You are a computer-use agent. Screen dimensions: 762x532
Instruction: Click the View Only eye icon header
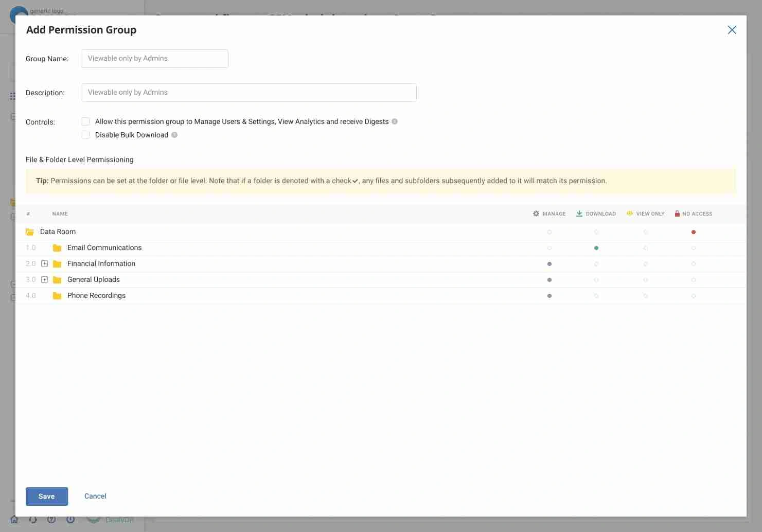point(629,214)
